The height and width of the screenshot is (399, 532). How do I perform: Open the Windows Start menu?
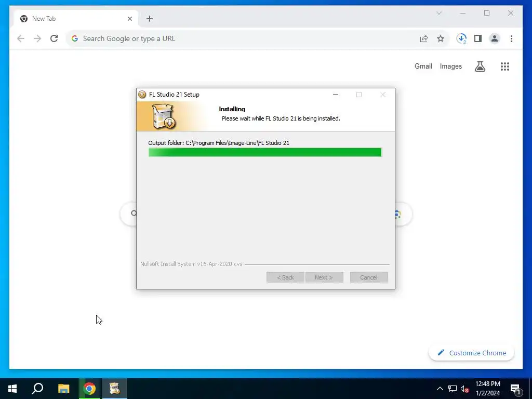(12, 389)
